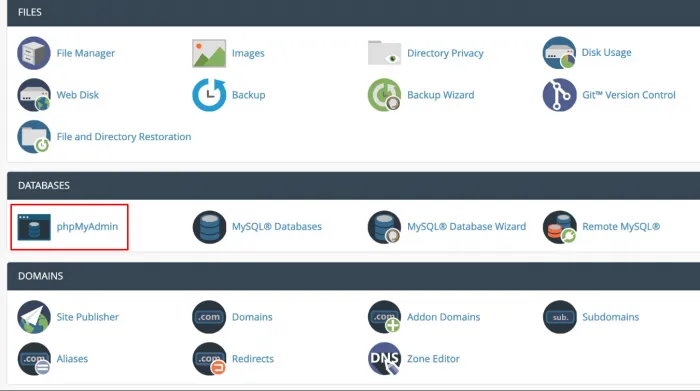Open the Web Disk icon
Viewport: 700px width, 391px height.
pyautogui.click(x=34, y=95)
